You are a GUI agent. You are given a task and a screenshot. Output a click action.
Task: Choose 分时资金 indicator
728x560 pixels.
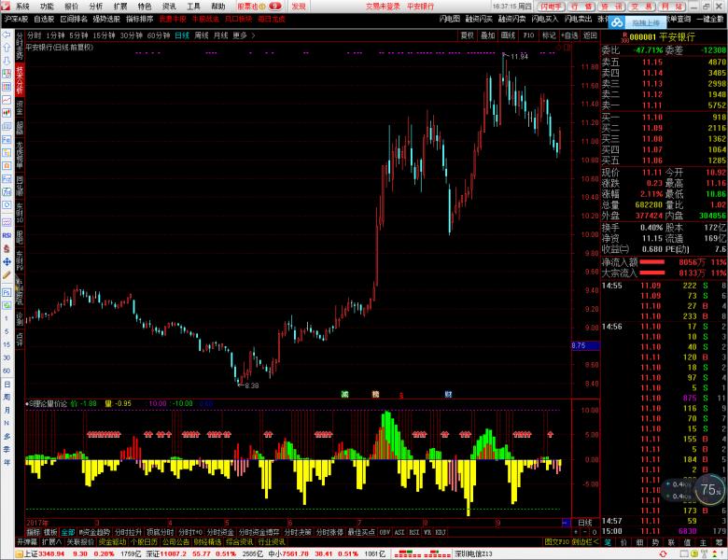click(x=220, y=532)
